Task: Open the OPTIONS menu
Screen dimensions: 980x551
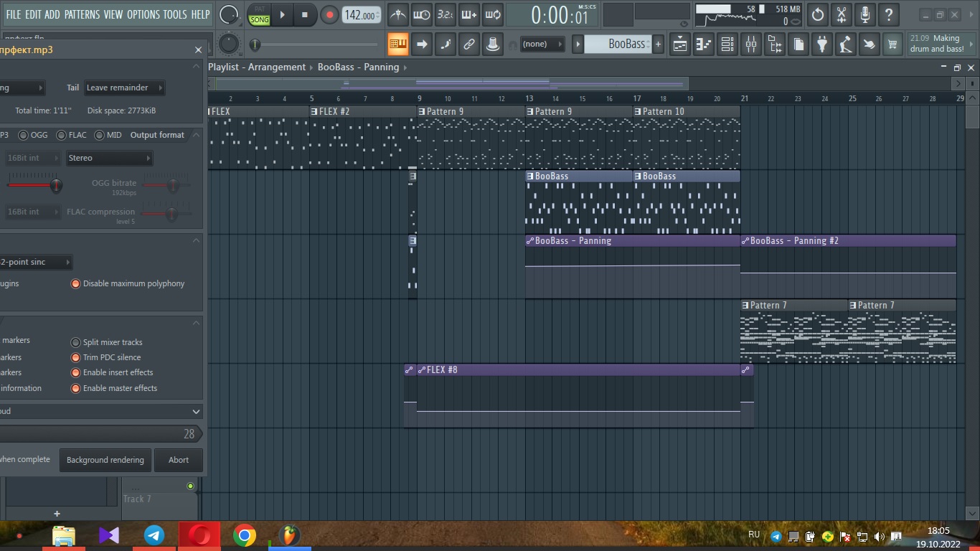Action: [x=143, y=14]
